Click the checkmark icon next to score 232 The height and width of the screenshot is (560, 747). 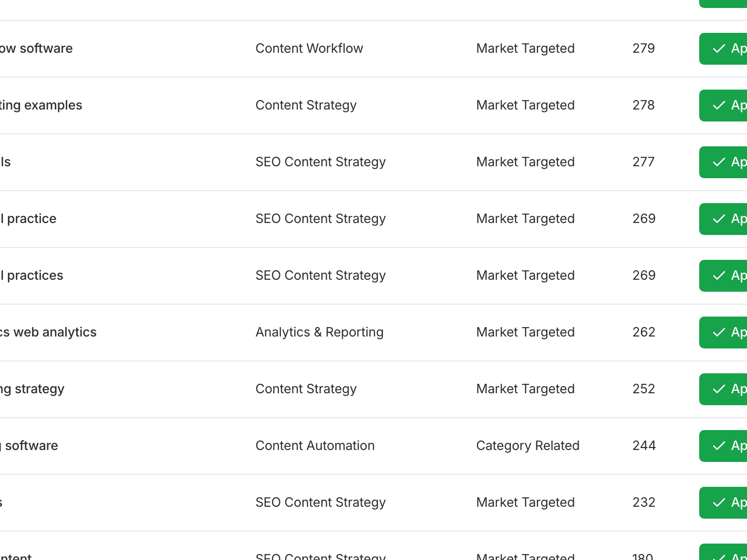719,503
